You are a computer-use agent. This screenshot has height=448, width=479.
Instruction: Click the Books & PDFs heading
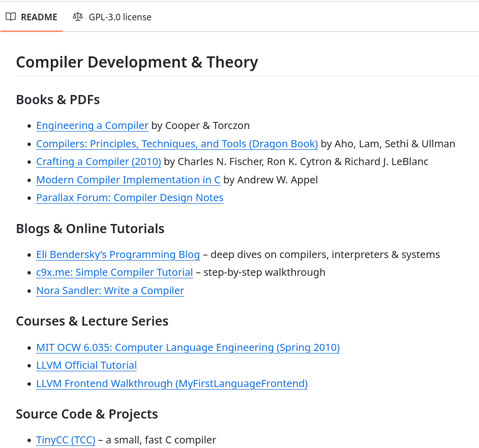coord(58,100)
